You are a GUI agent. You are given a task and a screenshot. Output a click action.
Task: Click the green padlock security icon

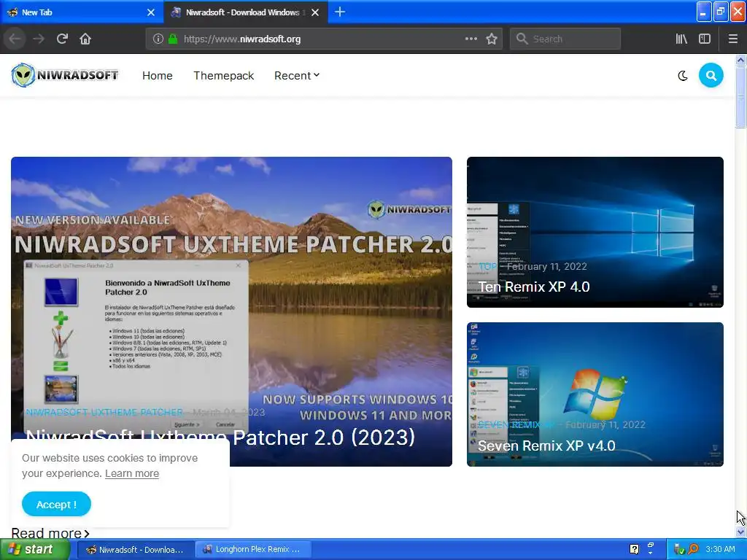click(173, 39)
